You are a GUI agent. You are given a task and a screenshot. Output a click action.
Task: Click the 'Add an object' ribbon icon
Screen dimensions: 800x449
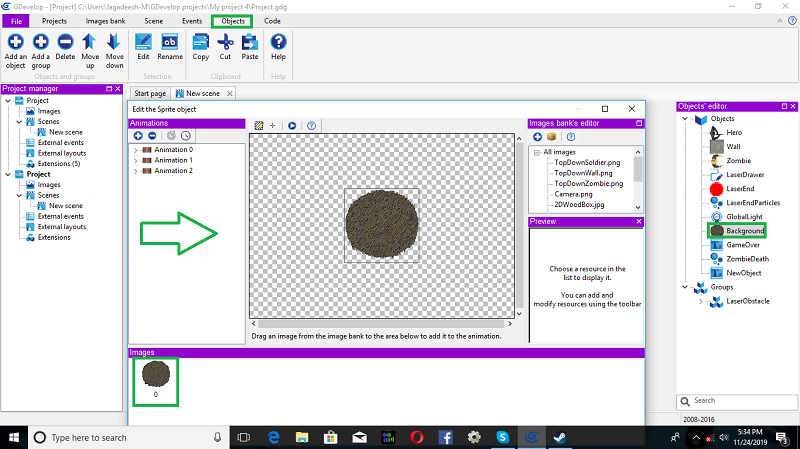tap(16, 42)
